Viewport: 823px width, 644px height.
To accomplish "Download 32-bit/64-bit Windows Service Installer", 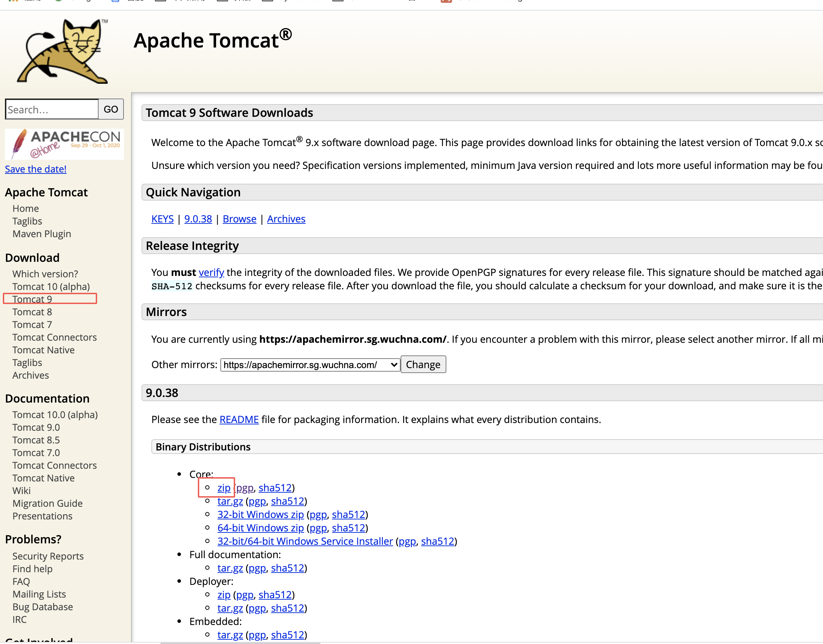I will [x=305, y=542].
